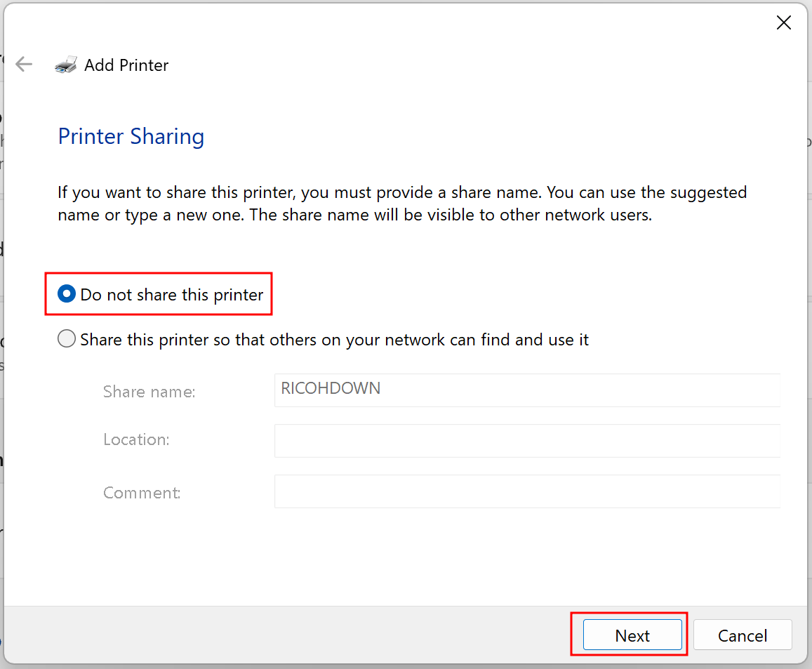
Task: Click the share name instructions paragraph
Action: pos(402,204)
